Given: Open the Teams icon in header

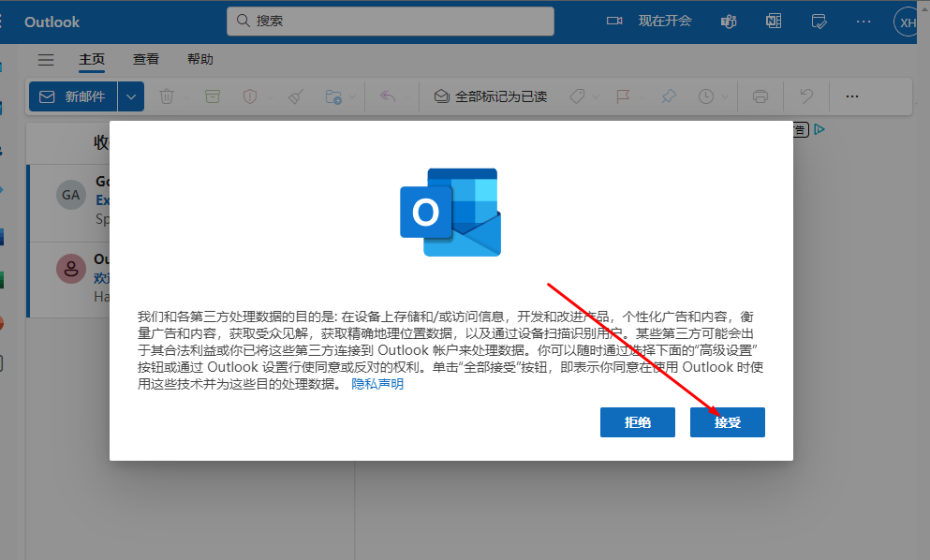Looking at the screenshot, I should (729, 22).
